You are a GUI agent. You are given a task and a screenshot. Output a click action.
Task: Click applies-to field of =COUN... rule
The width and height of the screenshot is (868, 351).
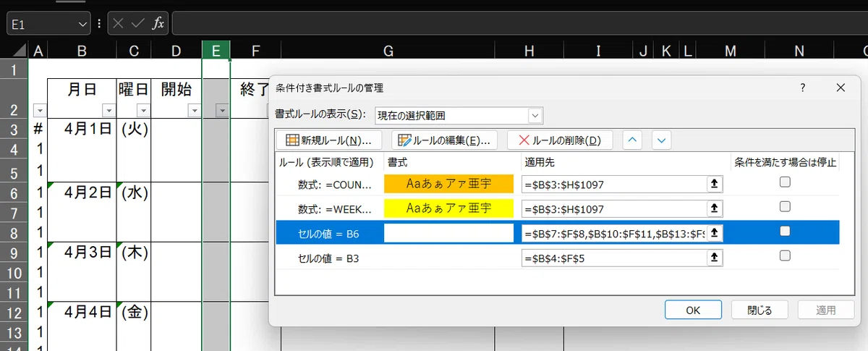[x=614, y=185]
